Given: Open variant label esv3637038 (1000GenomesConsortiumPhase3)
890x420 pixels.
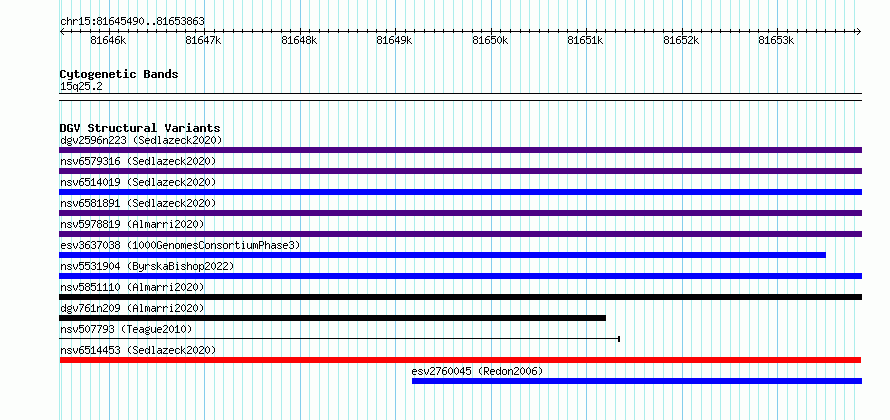Looking at the screenshot, I should (x=180, y=245).
